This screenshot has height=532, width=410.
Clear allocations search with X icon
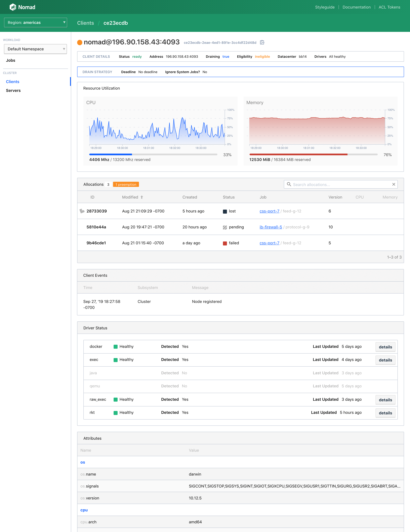pos(393,184)
